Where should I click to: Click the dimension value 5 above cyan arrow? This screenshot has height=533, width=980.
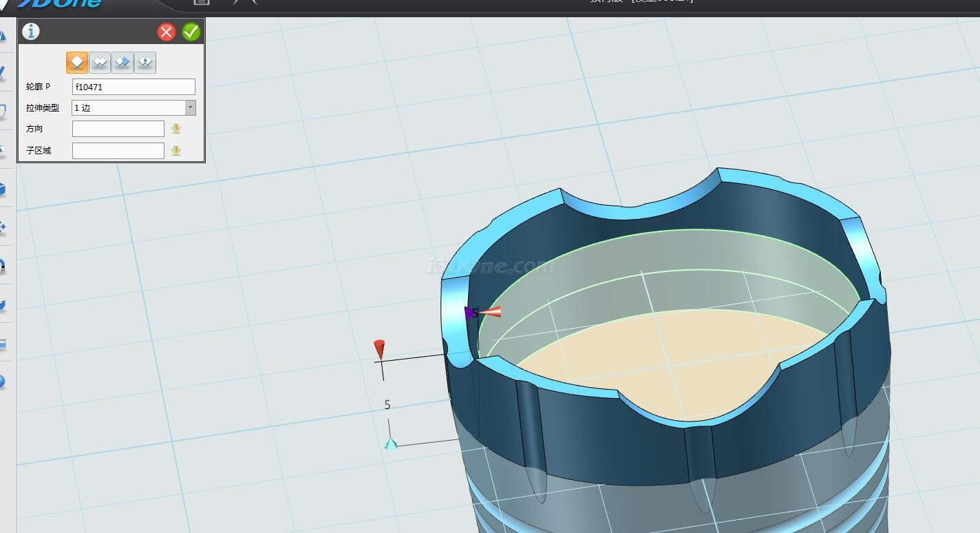(x=387, y=405)
